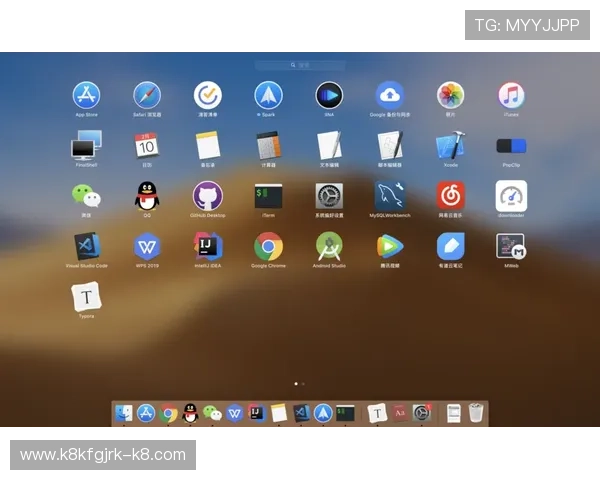Launch iTerm in the Launchpad grid
Viewport: 600px width, 480px height.
pyautogui.click(x=269, y=196)
